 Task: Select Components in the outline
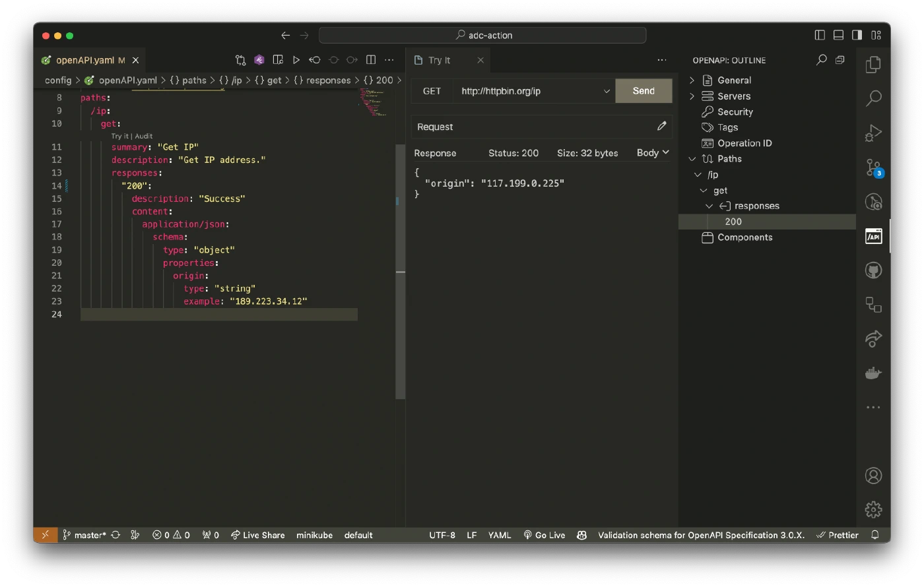[744, 237]
